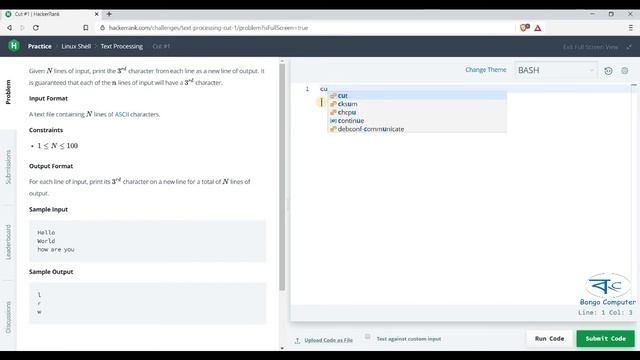Click the Line 1 Col 3 status text
640x360 pixels.
tap(605, 313)
